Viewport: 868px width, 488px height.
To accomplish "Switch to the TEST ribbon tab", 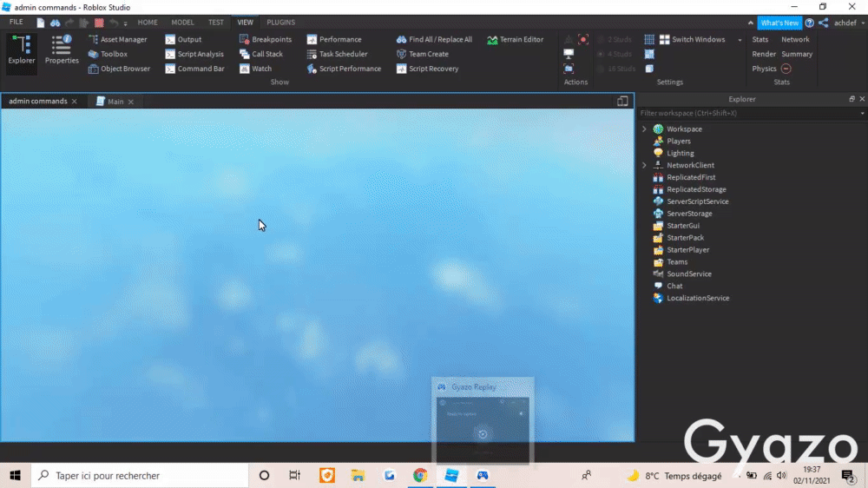I will 216,23.
